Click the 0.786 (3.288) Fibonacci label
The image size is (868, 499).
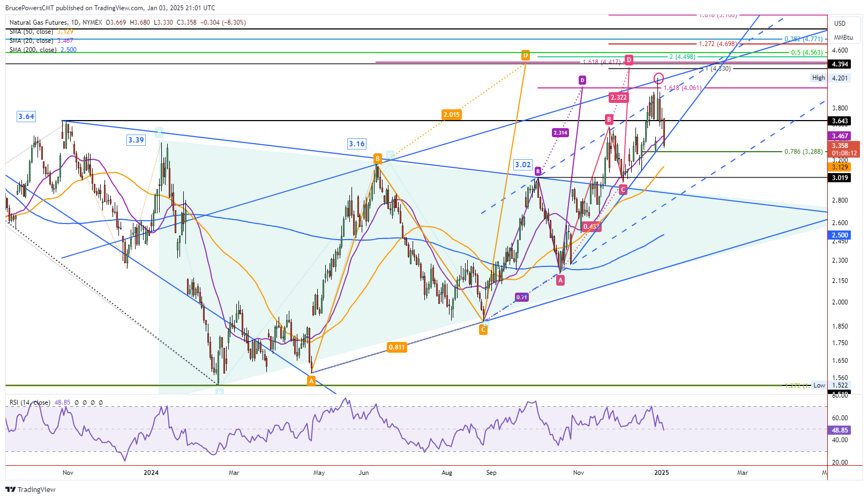(x=803, y=152)
